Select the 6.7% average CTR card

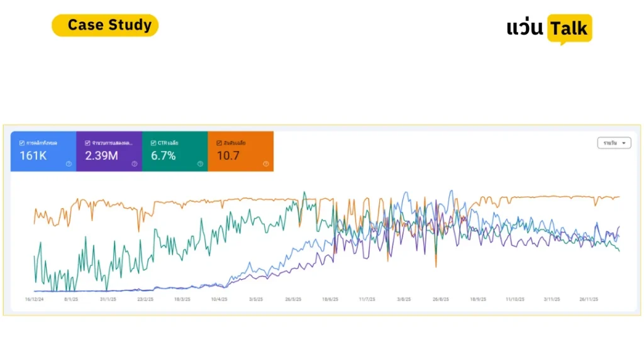(x=175, y=151)
